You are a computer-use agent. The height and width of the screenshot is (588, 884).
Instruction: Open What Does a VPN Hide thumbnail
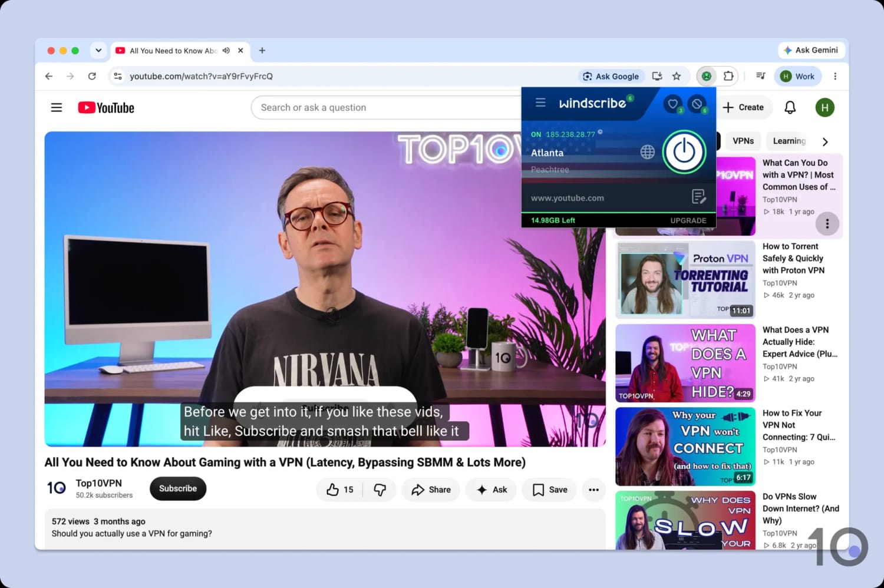coord(685,363)
